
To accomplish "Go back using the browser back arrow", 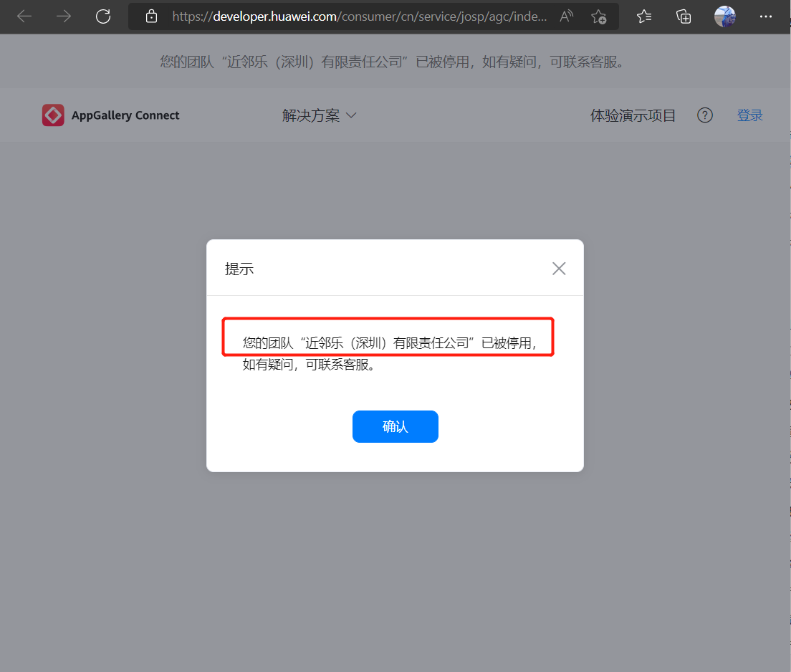I will (x=24, y=16).
